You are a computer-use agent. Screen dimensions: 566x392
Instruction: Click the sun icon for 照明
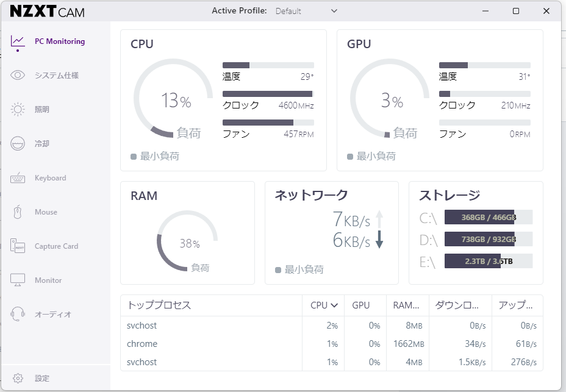pyautogui.click(x=18, y=109)
